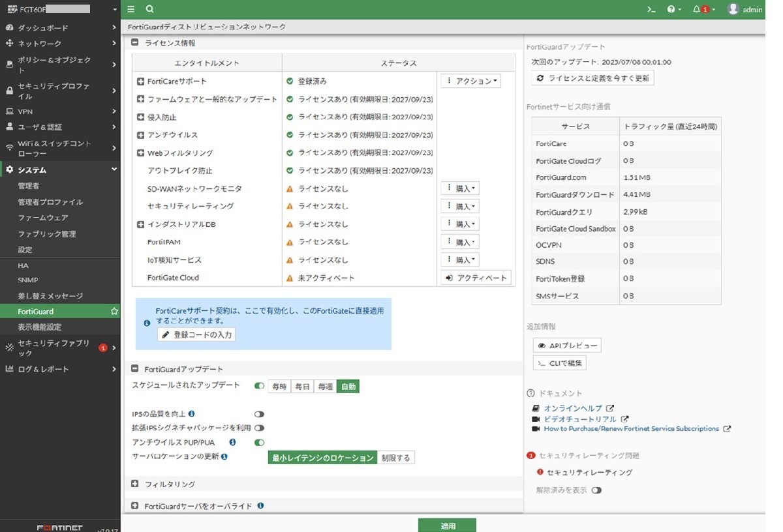Click the warning triangle in the SD-WANネットワークモニタ row
This screenshot has width=783, height=532.
[290, 188]
